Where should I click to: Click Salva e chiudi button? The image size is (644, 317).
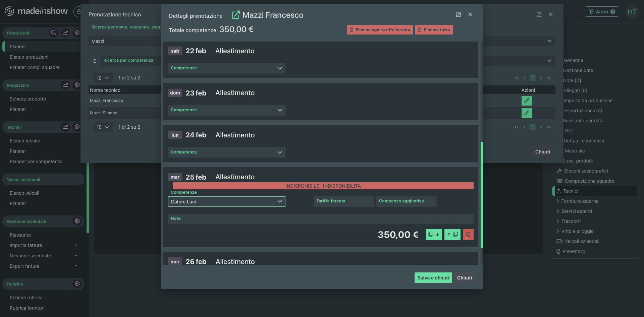[433, 278]
